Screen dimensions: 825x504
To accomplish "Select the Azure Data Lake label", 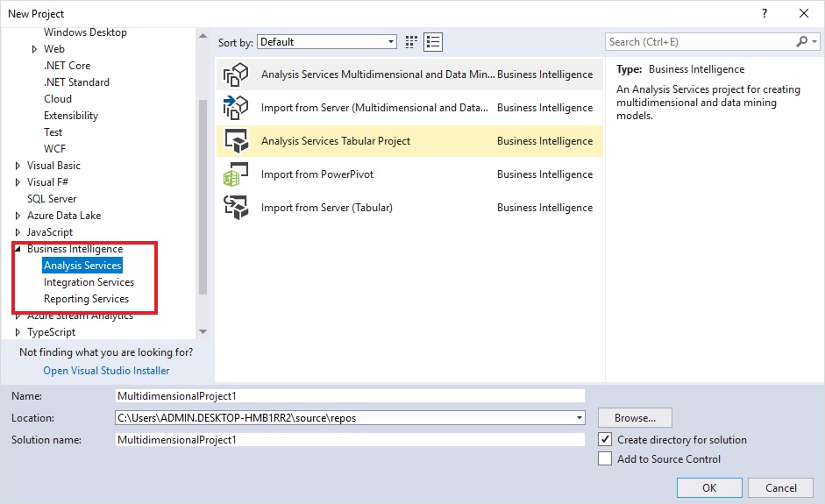I will pos(64,216).
